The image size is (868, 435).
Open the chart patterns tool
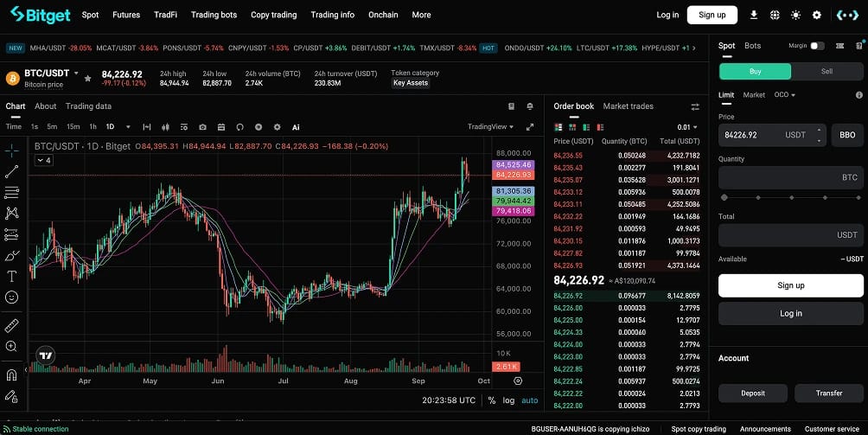coord(11,213)
